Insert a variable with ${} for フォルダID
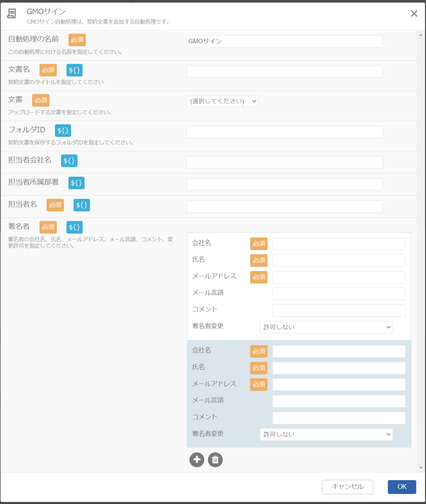Screen dimensions: 426x504 (x=63, y=131)
